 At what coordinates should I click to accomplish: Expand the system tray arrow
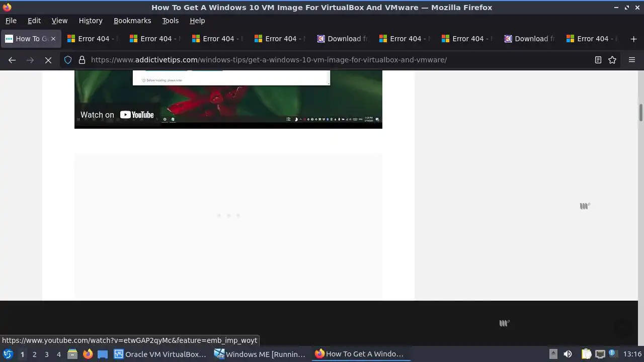(x=553, y=354)
